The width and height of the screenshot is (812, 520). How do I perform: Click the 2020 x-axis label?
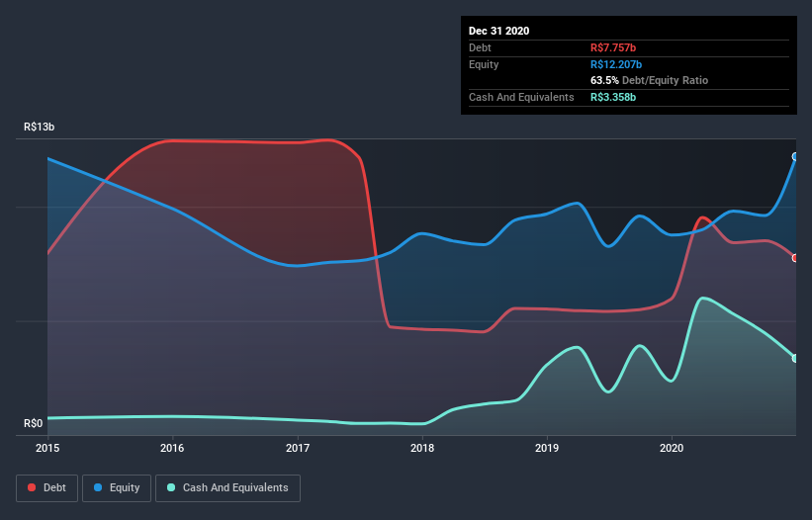(672, 448)
